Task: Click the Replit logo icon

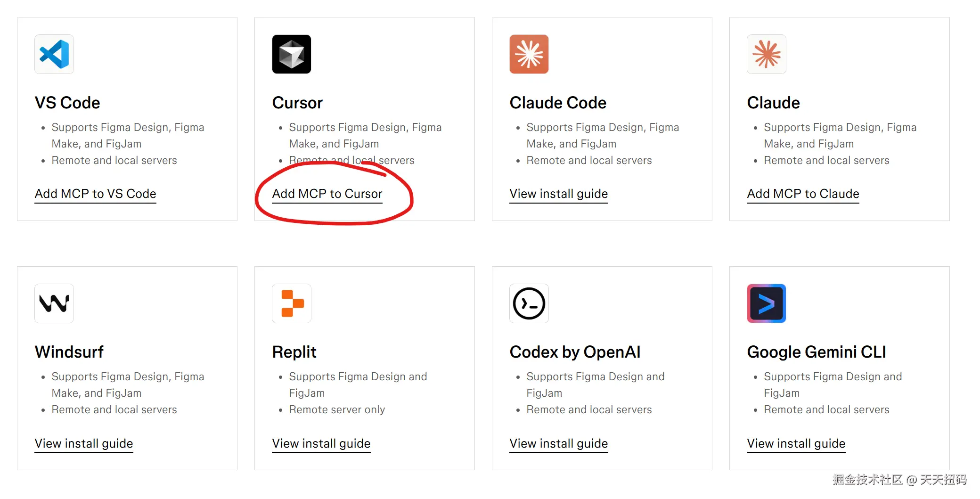Action: [292, 303]
